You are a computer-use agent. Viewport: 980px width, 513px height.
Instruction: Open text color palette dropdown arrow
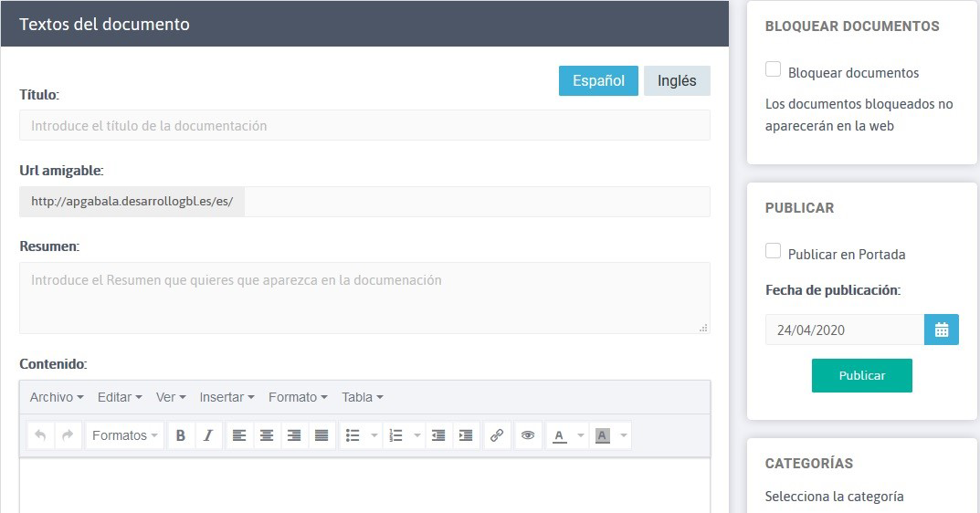(581, 435)
